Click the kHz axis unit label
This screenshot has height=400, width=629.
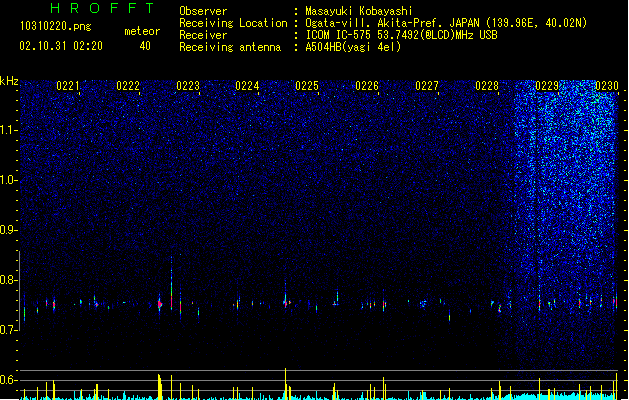pos(9,81)
